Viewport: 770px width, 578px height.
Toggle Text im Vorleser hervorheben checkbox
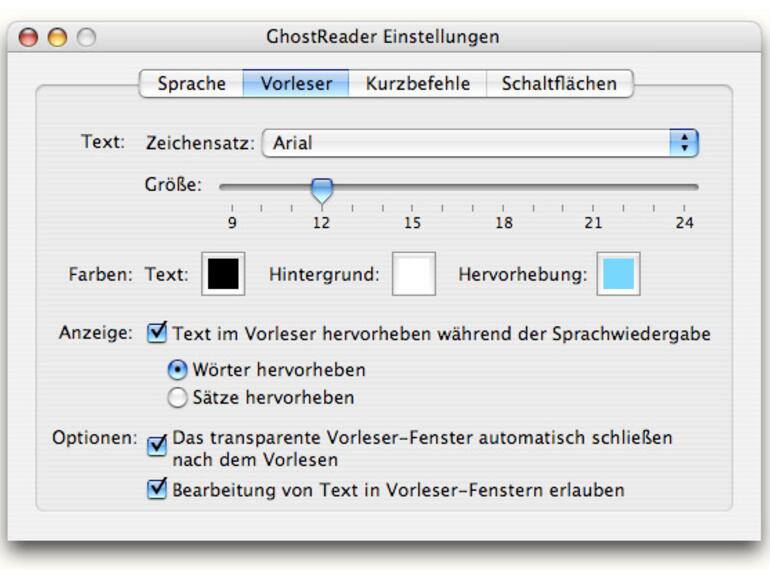(157, 333)
